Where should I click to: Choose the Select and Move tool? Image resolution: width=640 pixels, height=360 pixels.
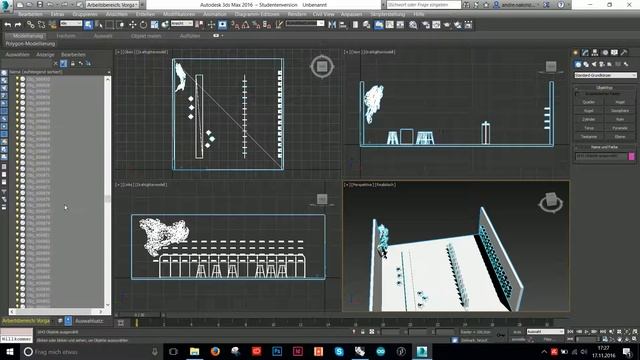click(x=132, y=25)
